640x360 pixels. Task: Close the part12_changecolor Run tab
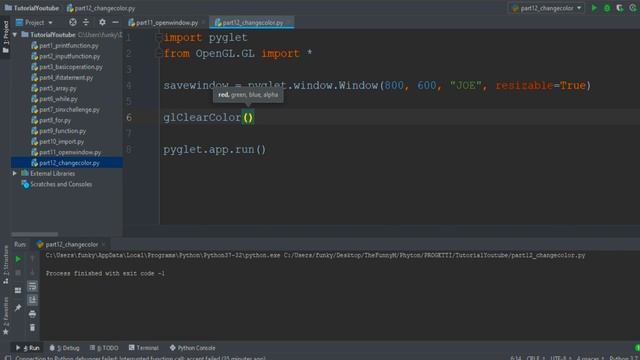pyautogui.click(x=104, y=244)
